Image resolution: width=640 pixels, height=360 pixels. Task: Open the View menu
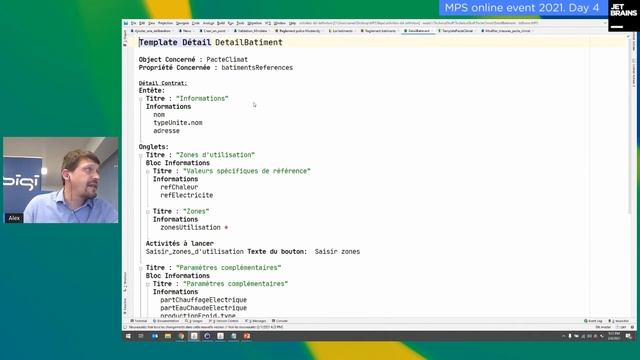tap(151, 23)
